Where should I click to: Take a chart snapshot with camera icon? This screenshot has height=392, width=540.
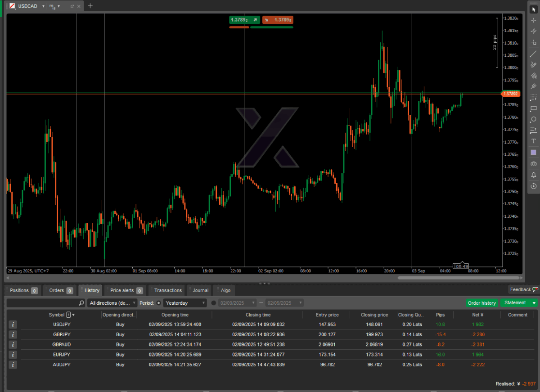pyautogui.click(x=534, y=163)
